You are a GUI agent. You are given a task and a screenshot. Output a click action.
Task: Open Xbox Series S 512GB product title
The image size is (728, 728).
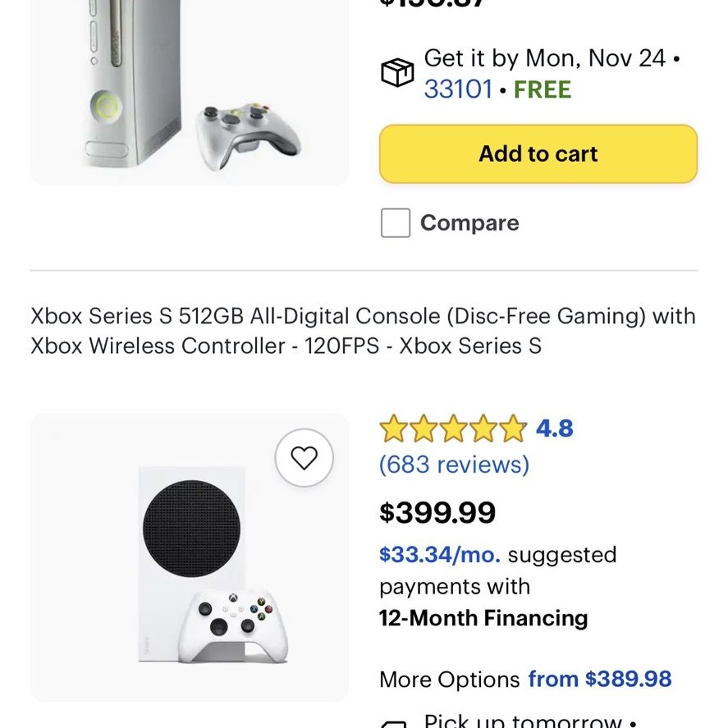point(363,331)
